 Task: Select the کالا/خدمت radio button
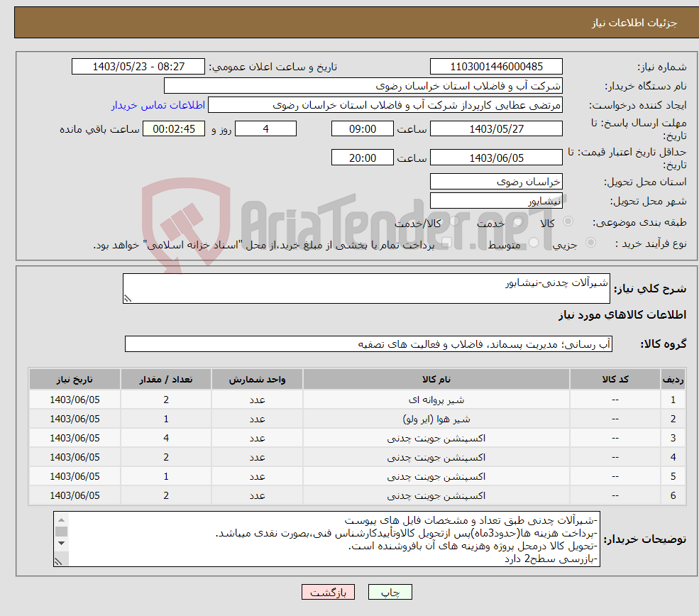click(x=454, y=221)
